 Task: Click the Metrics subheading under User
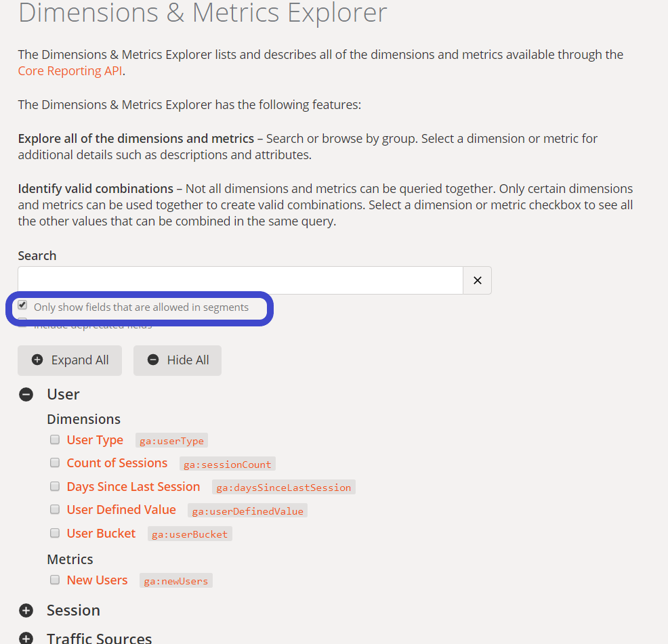tap(70, 559)
